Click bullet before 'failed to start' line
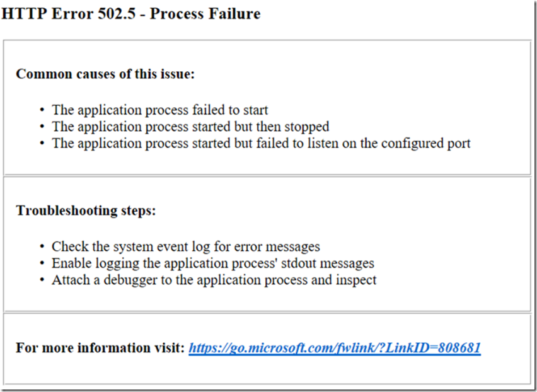 tap(42, 110)
